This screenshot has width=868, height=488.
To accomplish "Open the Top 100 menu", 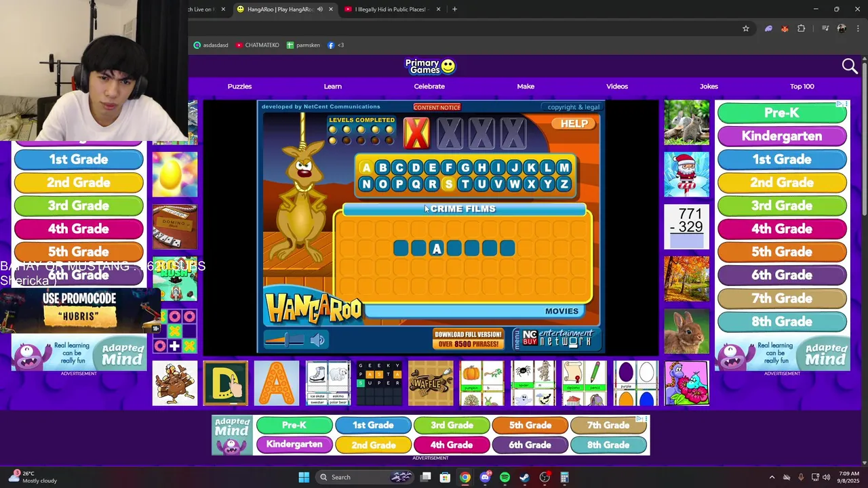I will [x=802, y=86].
